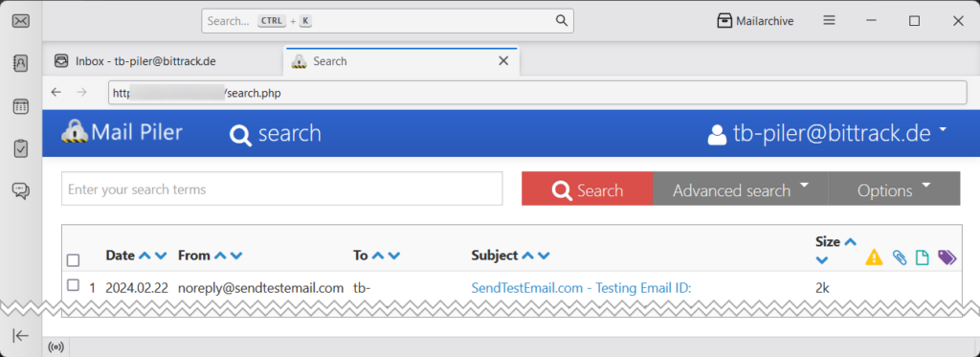Collapse the spaces toolbar with arrow icon
The width and height of the screenshot is (980, 357).
coord(21,336)
